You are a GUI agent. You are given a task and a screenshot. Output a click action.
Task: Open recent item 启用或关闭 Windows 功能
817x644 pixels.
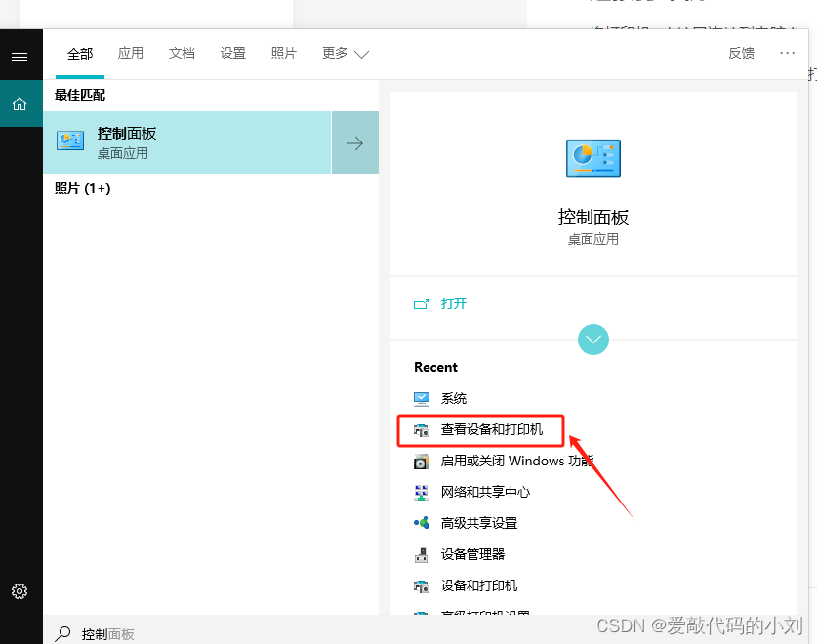click(517, 462)
